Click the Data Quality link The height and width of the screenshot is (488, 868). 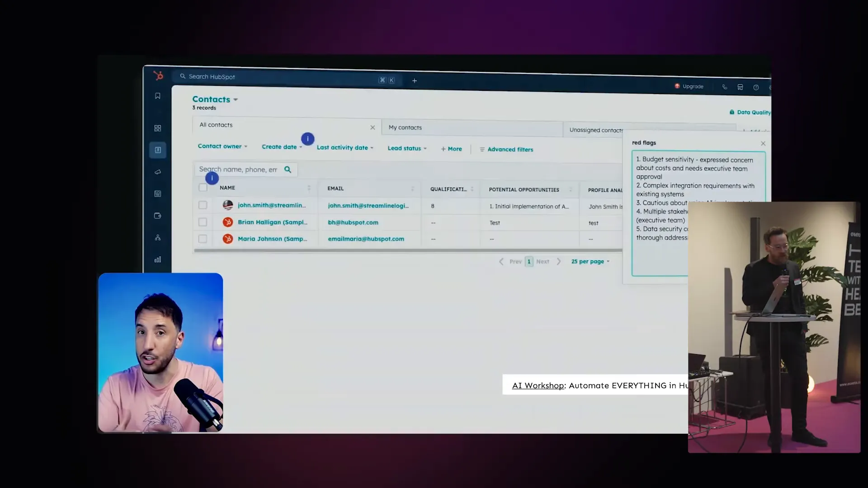(750, 112)
